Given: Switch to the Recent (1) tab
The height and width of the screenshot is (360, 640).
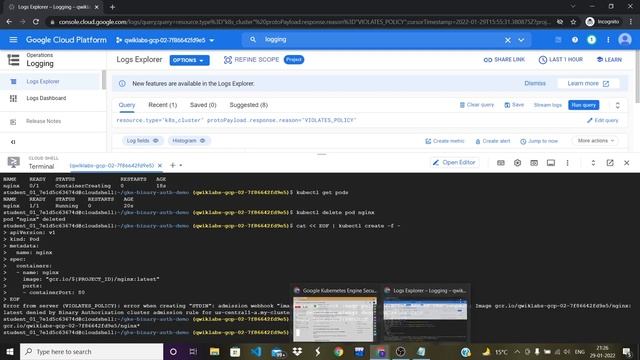Looking at the screenshot, I should [162, 105].
